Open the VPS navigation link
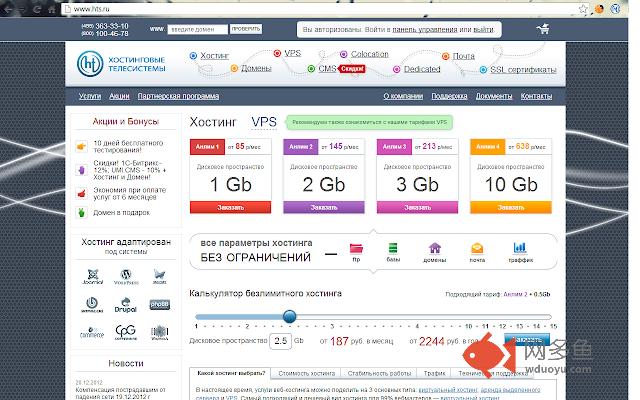 coord(293,53)
